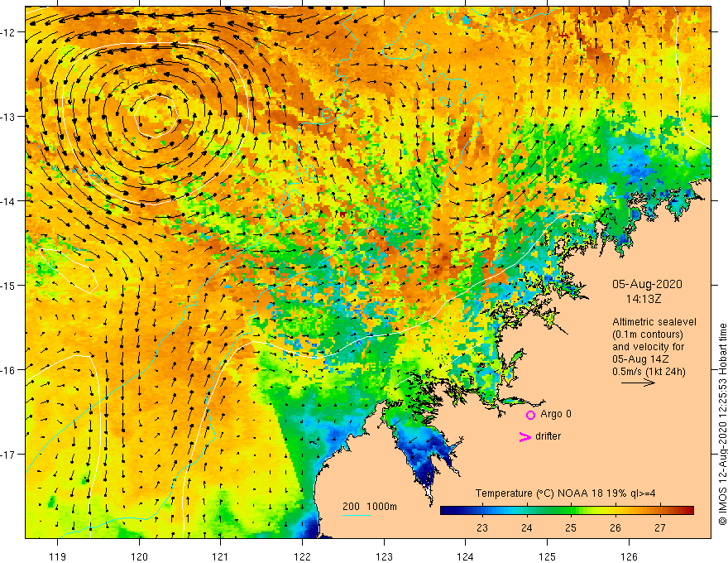Viewport: 728px width, 563px height.
Task: Click the Temperature NOAA 18 colour bar title
Action: click(566, 493)
